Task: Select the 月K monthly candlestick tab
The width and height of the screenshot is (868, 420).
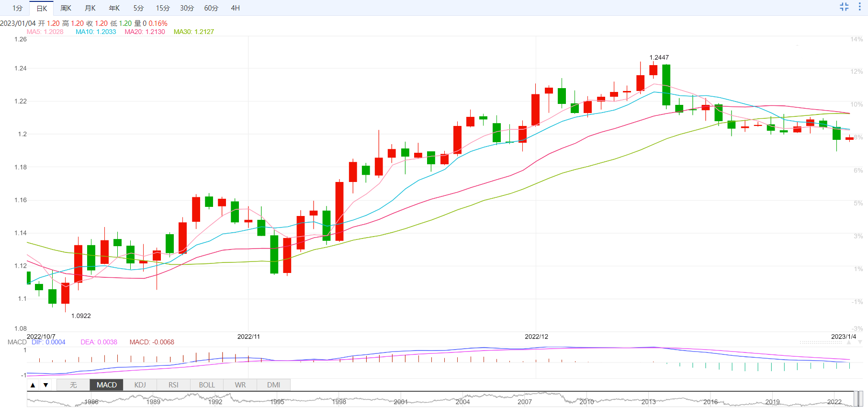Action: coord(90,8)
